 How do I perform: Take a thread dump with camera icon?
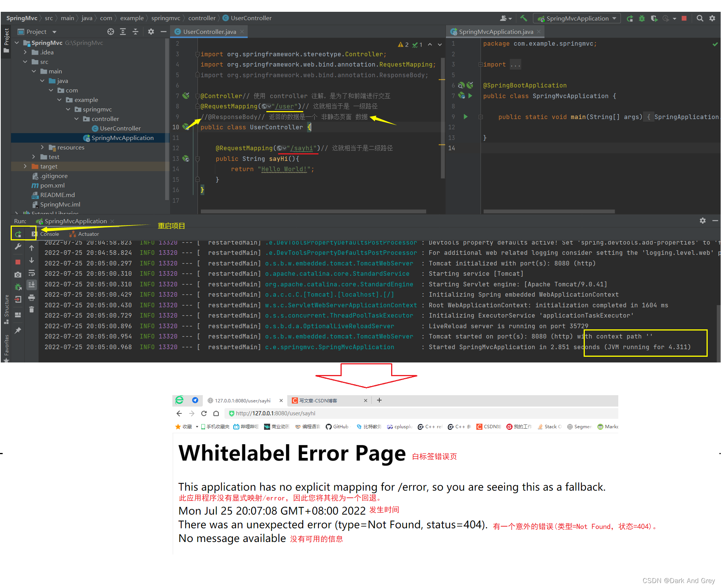click(18, 275)
